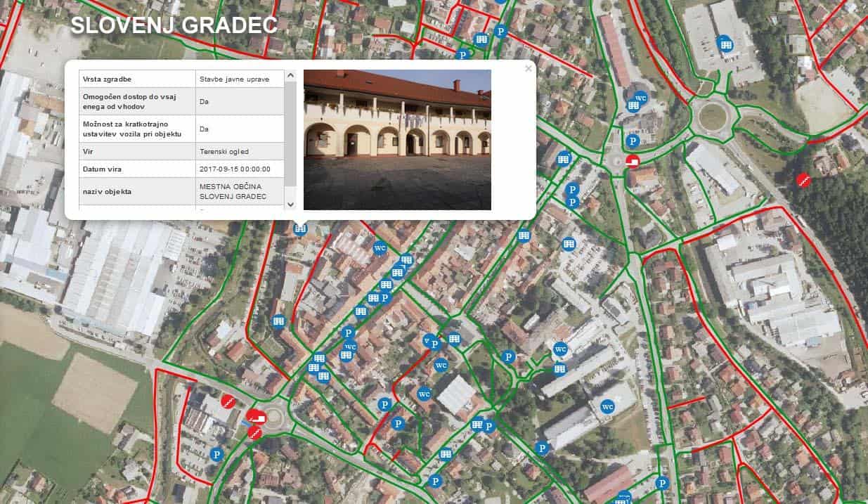Click the parking marker at the top center
Viewport: 868px width, 504px height.
pyautogui.click(x=500, y=31)
